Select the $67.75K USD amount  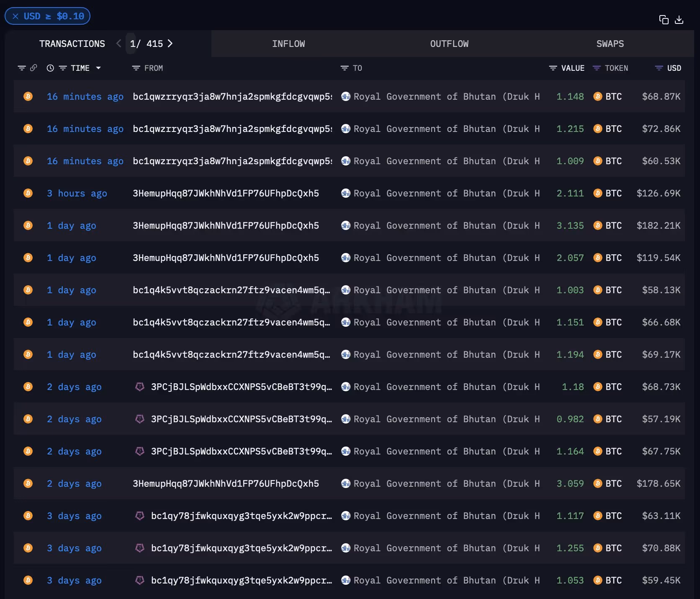tap(661, 451)
